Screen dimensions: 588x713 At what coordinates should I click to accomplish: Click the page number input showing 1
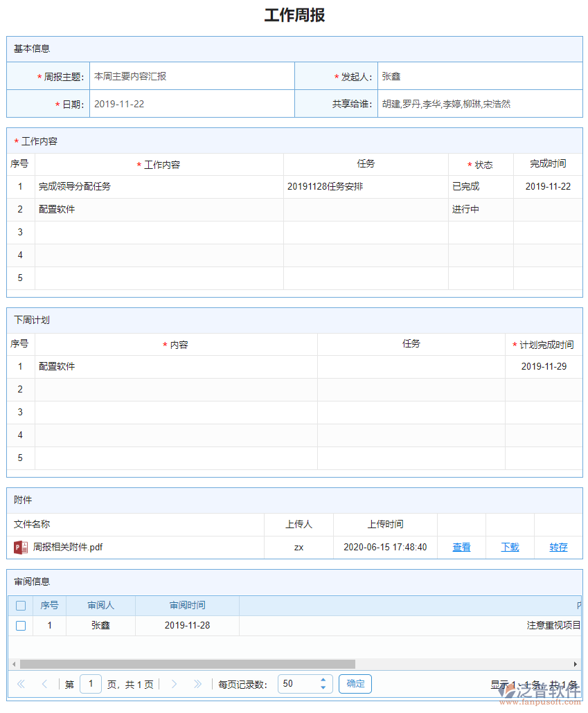click(91, 683)
